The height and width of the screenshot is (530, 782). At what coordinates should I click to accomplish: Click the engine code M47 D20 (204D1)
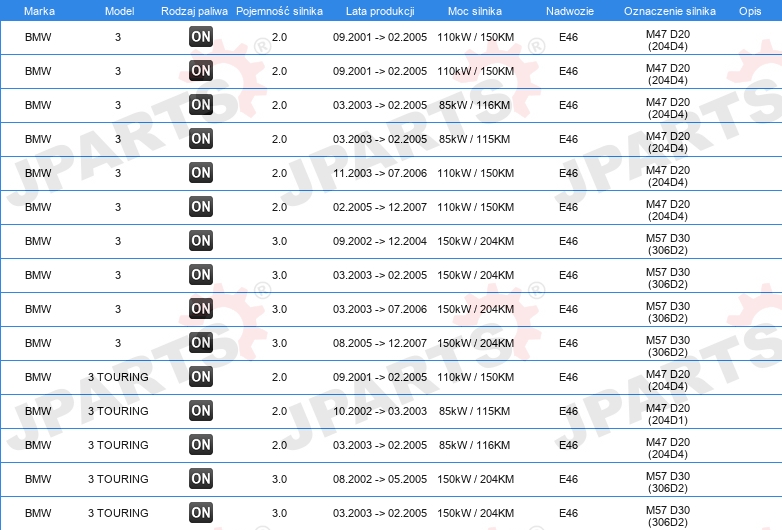(668, 414)
